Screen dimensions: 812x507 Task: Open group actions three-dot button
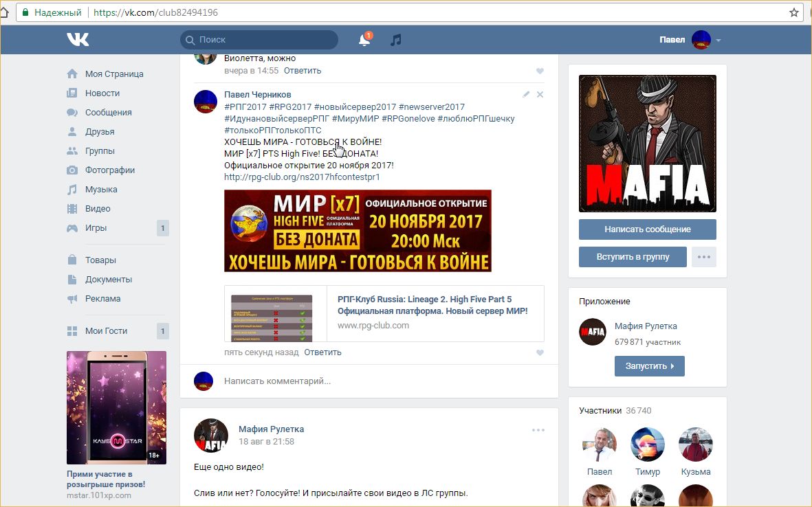click(704, 257)
